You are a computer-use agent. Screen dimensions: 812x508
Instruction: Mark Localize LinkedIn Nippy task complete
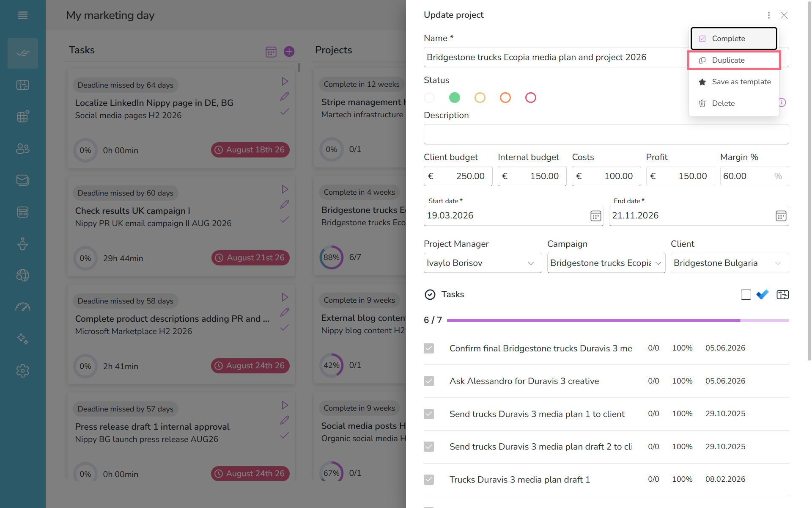point(285,112)
